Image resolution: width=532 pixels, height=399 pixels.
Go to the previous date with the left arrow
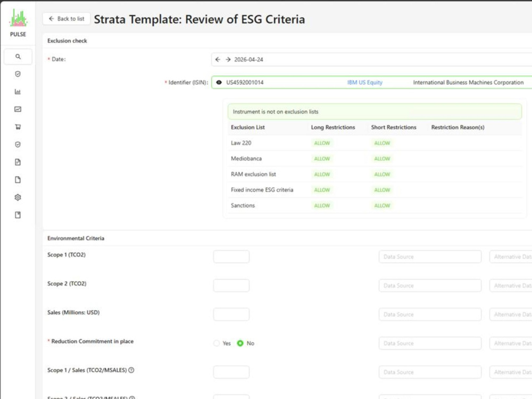[x=218, y=60]
